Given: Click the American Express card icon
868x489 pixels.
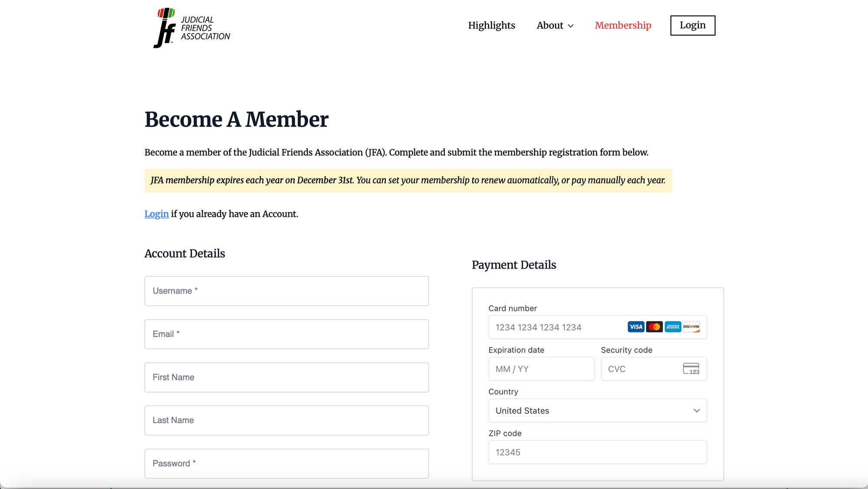Looking at the screenshot, I should click(673, 327).
